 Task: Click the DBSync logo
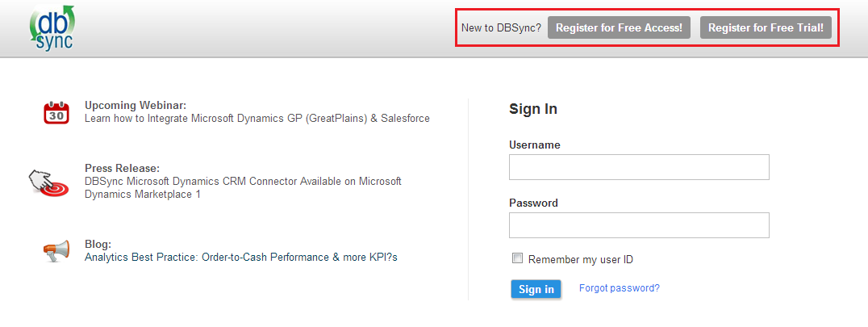(52, 29)
